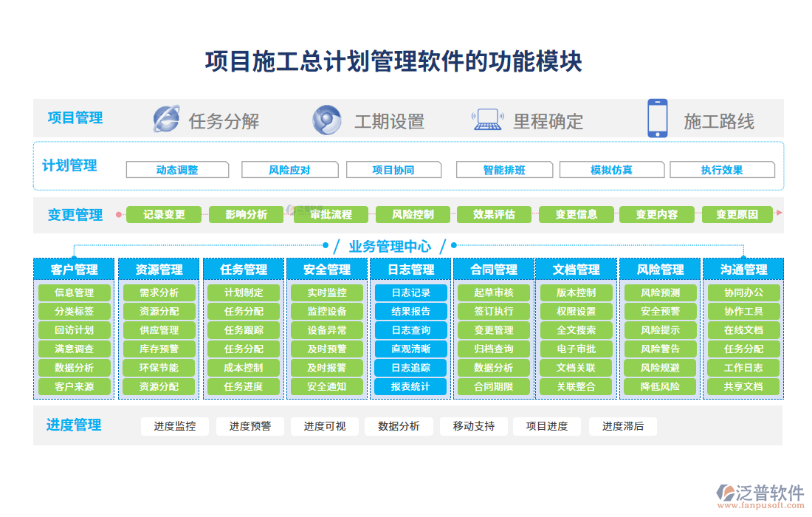Select the 文档管理 header
812x517 pixels.
(577, 269)
